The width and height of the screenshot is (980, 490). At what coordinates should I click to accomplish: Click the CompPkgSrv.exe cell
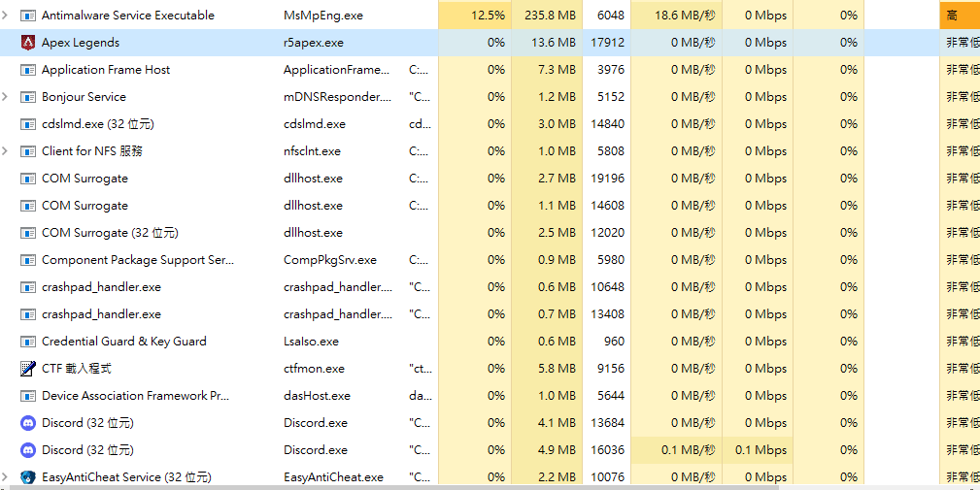[330, 260]
